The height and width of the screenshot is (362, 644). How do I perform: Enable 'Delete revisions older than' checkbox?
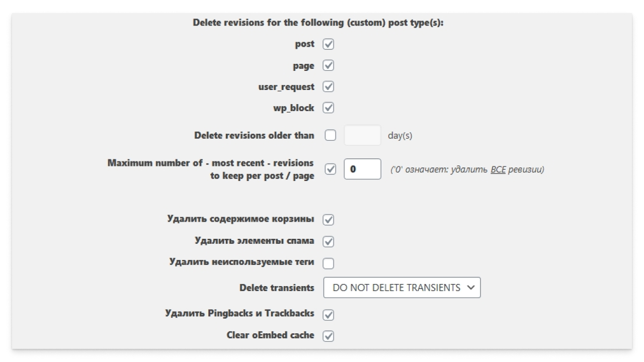click(330, 136)
